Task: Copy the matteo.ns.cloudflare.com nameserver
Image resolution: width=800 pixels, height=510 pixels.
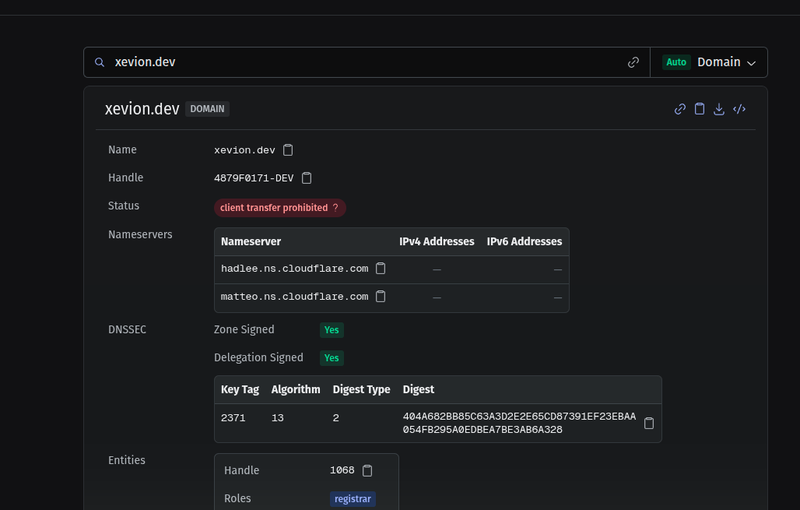Action: coord(380,297)
